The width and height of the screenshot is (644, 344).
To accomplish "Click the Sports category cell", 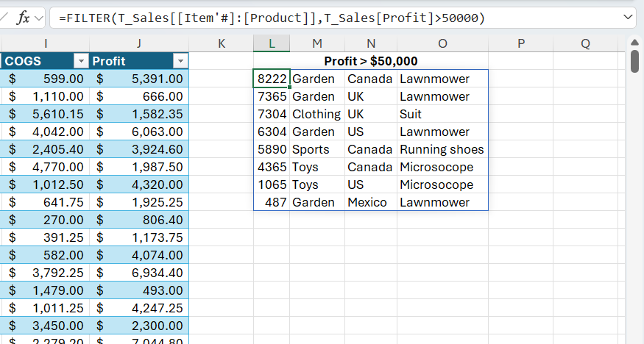I will (x=317, y=149).
